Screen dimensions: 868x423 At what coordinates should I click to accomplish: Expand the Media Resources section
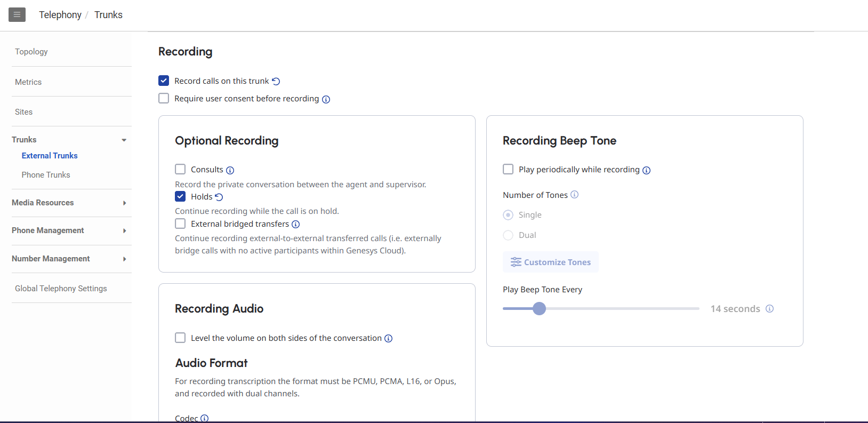coord(124,203)
